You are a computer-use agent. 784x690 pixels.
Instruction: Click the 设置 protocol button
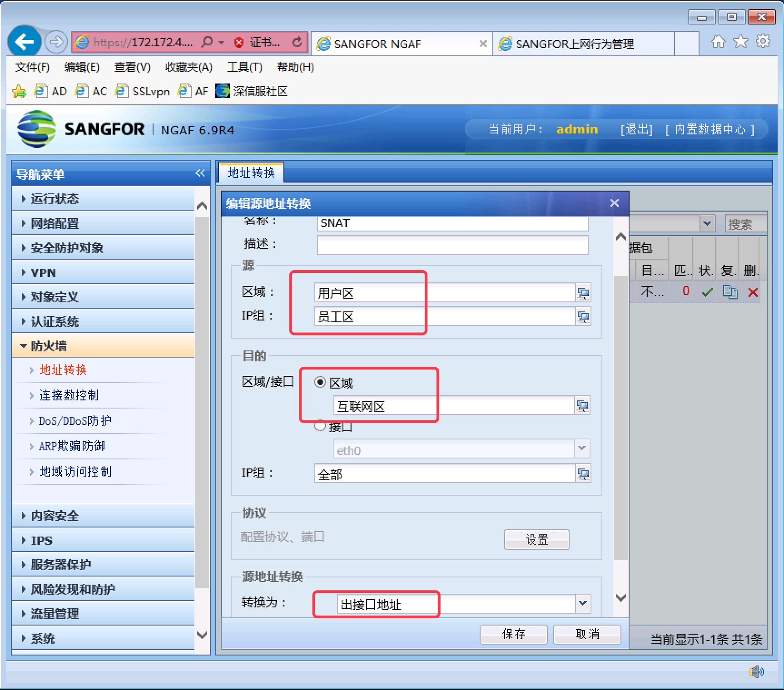(536, 539)
